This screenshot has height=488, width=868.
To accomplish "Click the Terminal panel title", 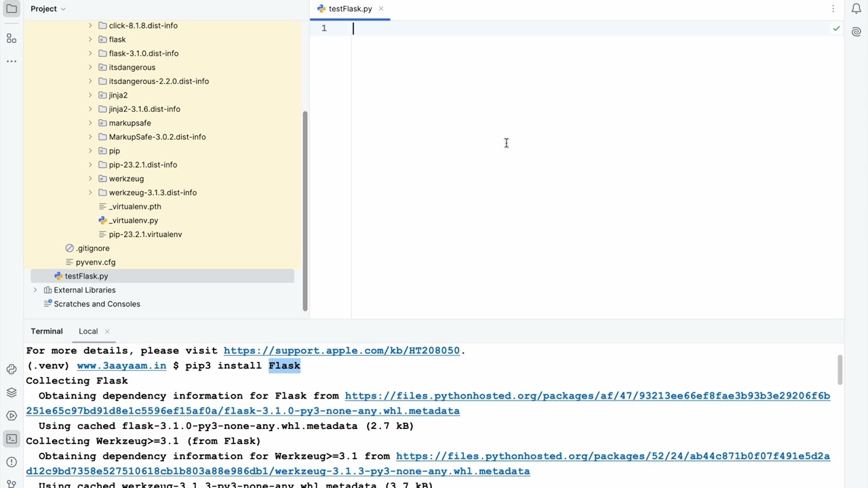I will (x=46, y=331).
